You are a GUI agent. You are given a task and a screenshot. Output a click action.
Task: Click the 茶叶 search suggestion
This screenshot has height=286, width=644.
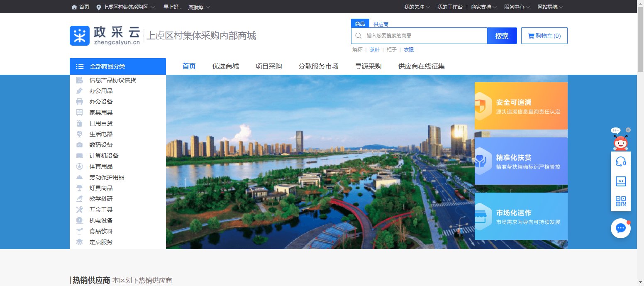[x=375, y=50]
